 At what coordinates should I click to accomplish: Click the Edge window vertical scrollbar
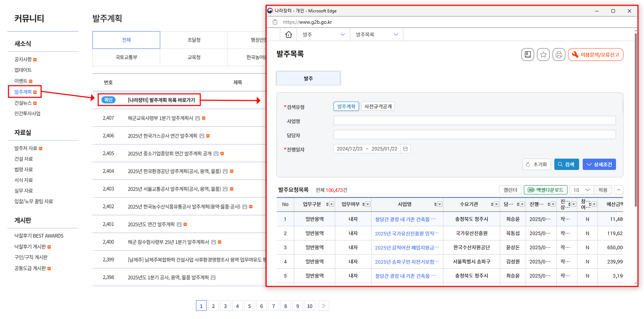636,120
